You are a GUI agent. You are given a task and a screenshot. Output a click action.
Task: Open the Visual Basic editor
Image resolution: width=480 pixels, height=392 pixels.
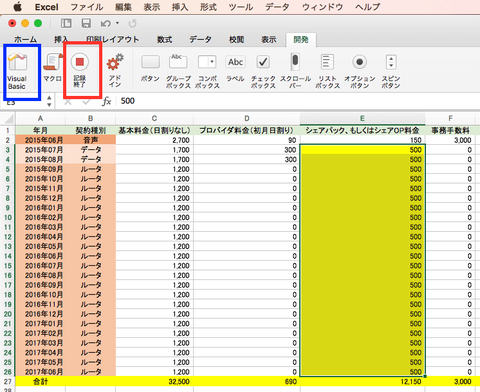point(18,71)
